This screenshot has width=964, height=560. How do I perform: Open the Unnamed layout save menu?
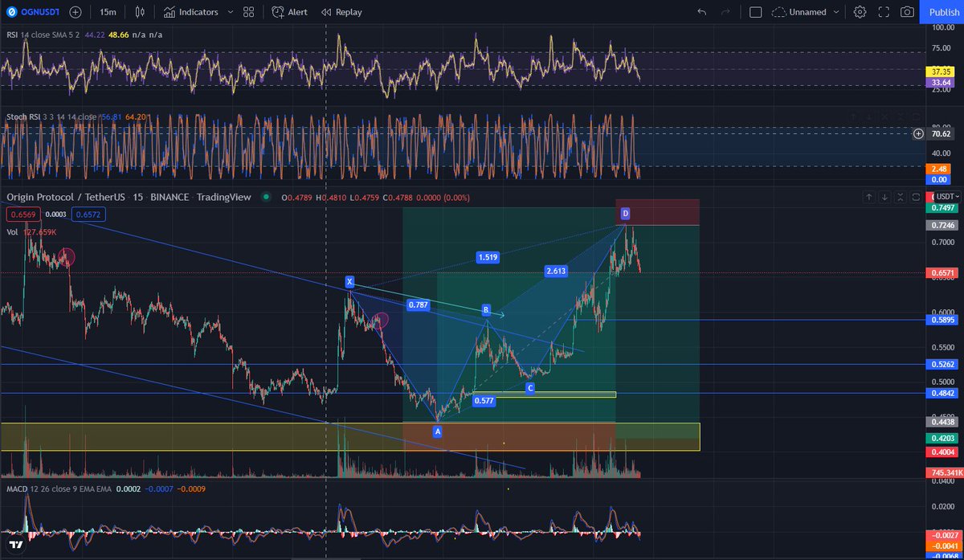pyautogui.click(x=806, y=12)
